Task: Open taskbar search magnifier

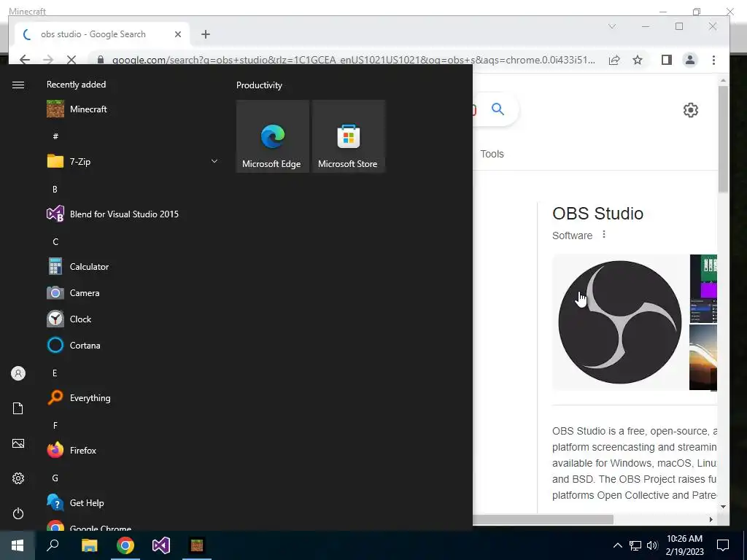Action: click(53, 545)
